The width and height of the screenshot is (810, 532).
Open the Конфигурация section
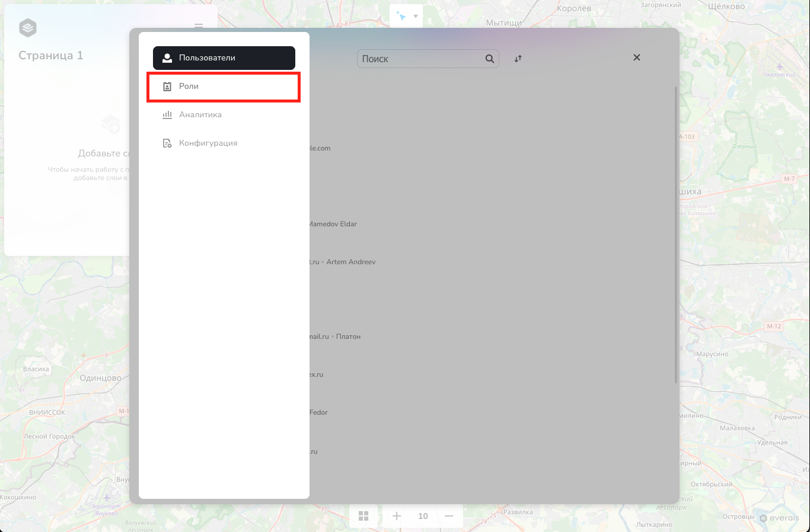tap(224, 143)
